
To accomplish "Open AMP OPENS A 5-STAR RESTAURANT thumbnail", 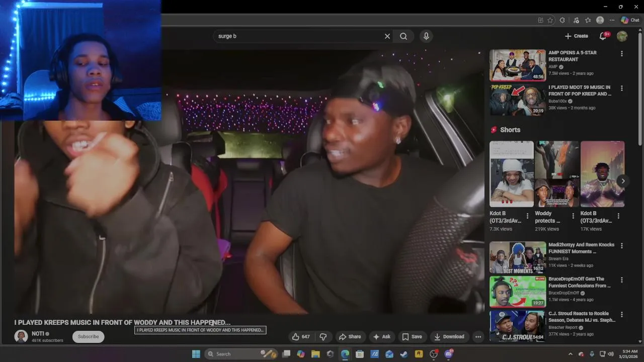I will pyautogui.click(x=518, y=65).
